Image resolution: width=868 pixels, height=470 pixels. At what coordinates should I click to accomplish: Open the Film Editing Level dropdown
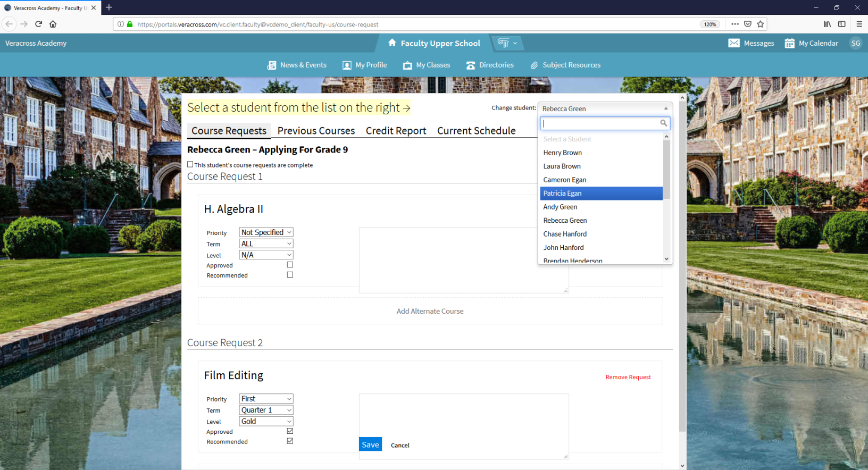click(x=266, y=421)
